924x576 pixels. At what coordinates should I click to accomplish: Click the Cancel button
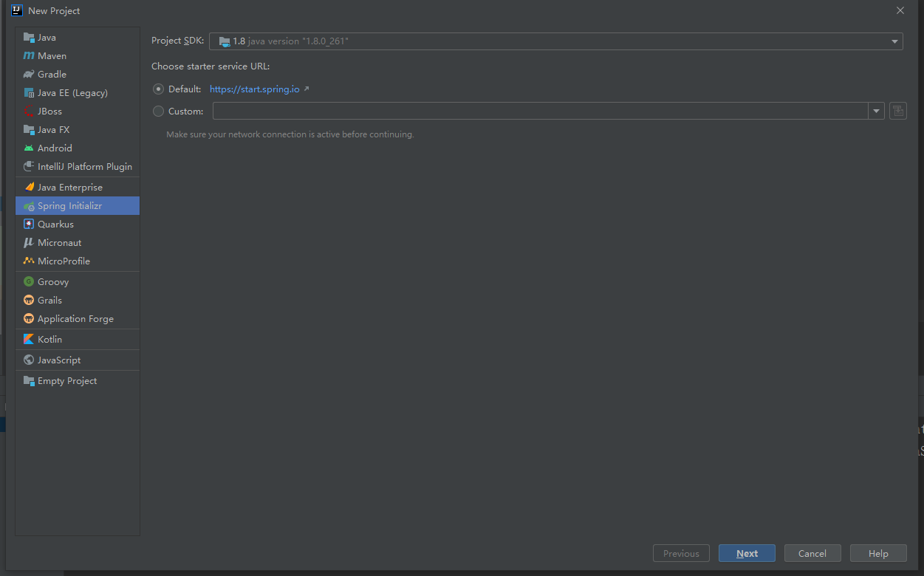[812, 553]
